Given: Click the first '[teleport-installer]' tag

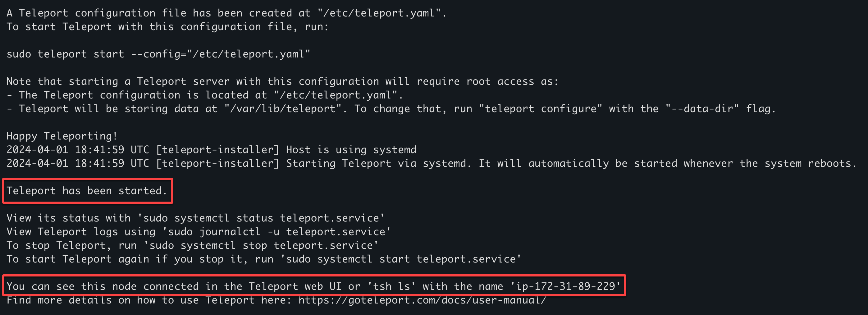Looking at the screenshot, I should coord(217,150).
